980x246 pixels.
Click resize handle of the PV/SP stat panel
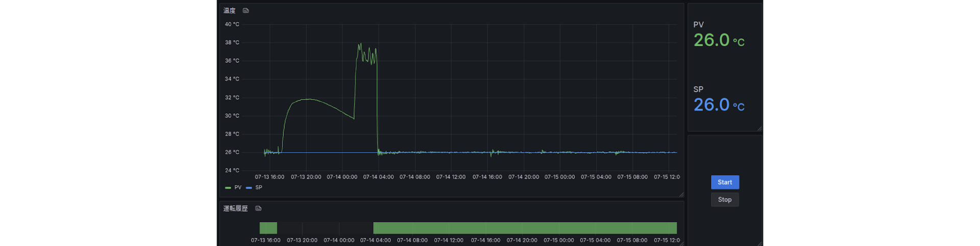759,129
